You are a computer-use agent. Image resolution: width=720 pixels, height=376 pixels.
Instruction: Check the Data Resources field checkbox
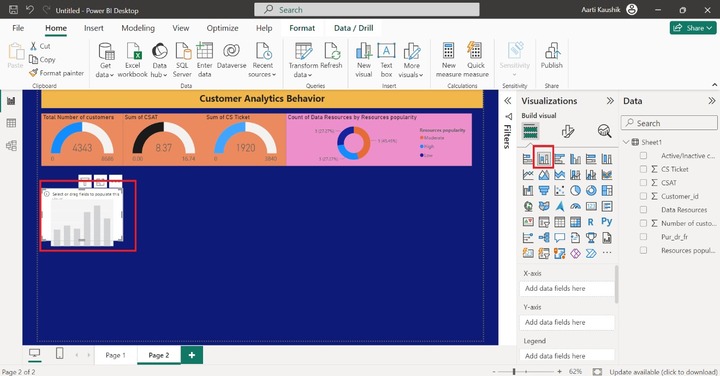[643, 210]
